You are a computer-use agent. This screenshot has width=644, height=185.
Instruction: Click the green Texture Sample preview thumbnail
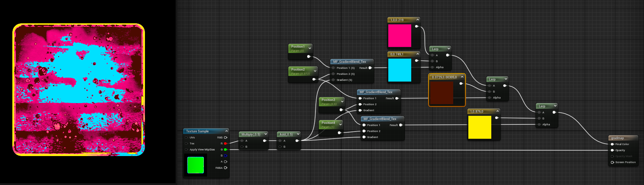195,165
